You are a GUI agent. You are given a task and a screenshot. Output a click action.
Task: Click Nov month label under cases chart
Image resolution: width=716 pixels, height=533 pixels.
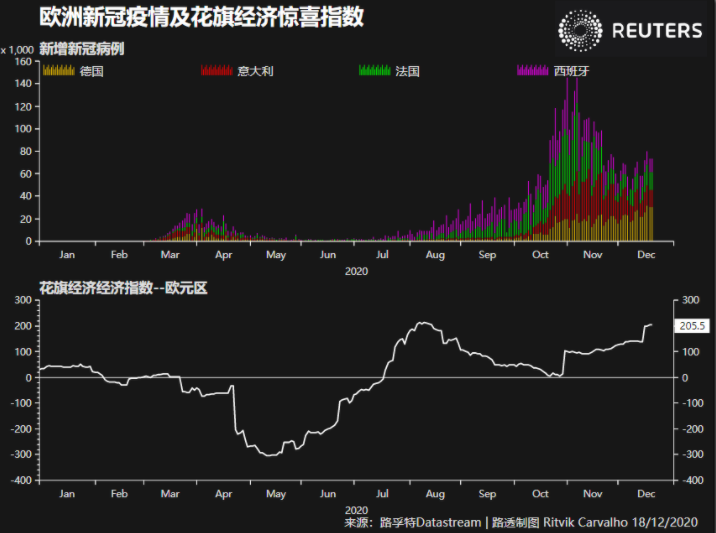coord(593,255)
